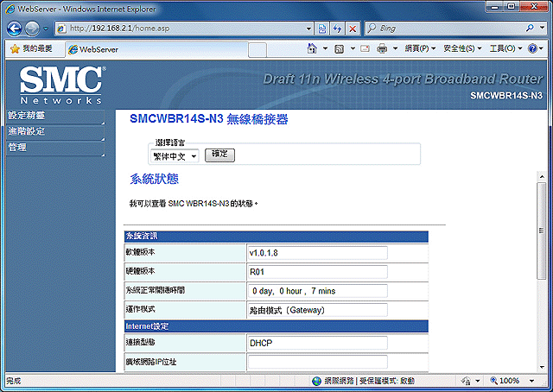Click the blue Help question mark icon
Viewport: 553px width, 392px height.
(532, 48)
